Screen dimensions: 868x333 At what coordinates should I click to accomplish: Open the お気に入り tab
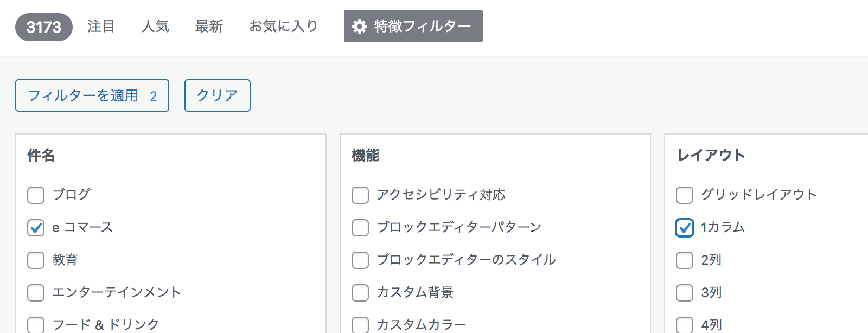click(283, 26)
